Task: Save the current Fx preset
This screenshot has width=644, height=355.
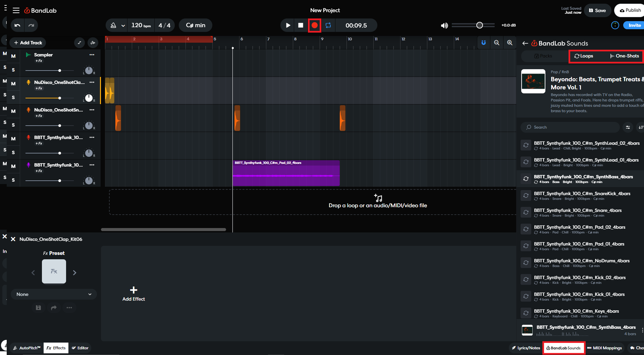Action: 39,308
